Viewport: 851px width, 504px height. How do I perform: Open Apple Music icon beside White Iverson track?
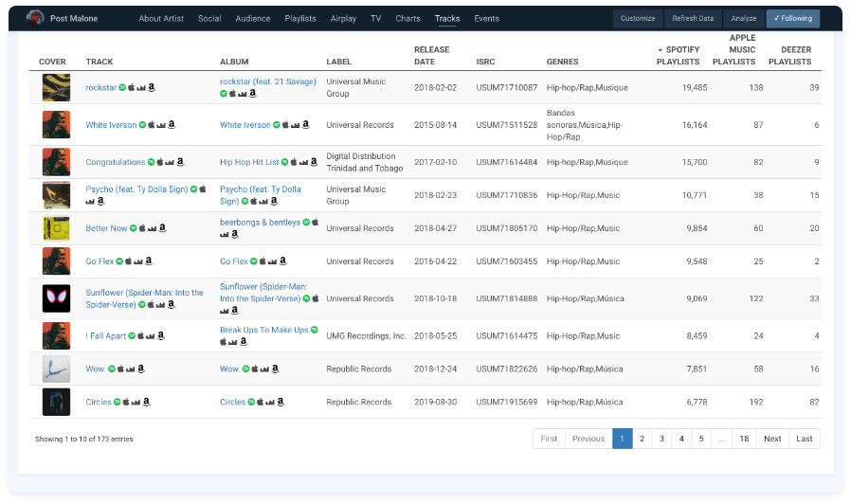tap(152, 125)
